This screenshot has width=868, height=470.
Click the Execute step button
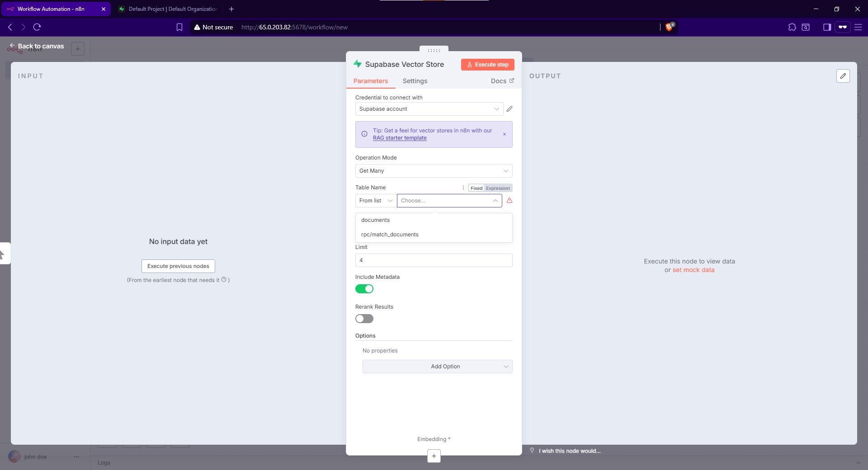click(487, 65)
